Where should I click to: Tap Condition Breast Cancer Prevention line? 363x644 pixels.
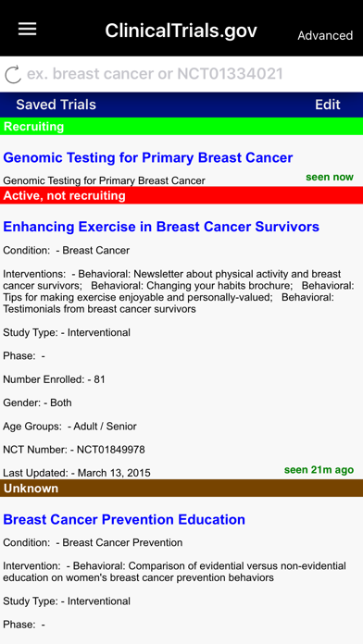[x=93, y=542]
